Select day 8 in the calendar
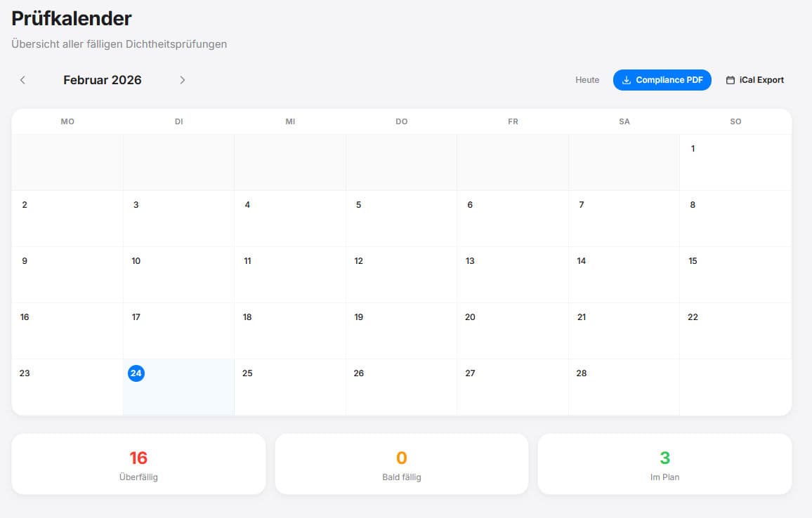 coord(735,219)
